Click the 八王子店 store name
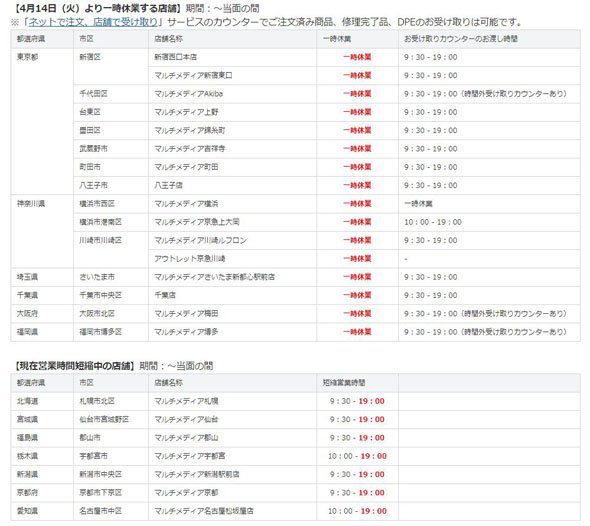The image size is (590, 526). pyautogui.click(x=169, y=185)
